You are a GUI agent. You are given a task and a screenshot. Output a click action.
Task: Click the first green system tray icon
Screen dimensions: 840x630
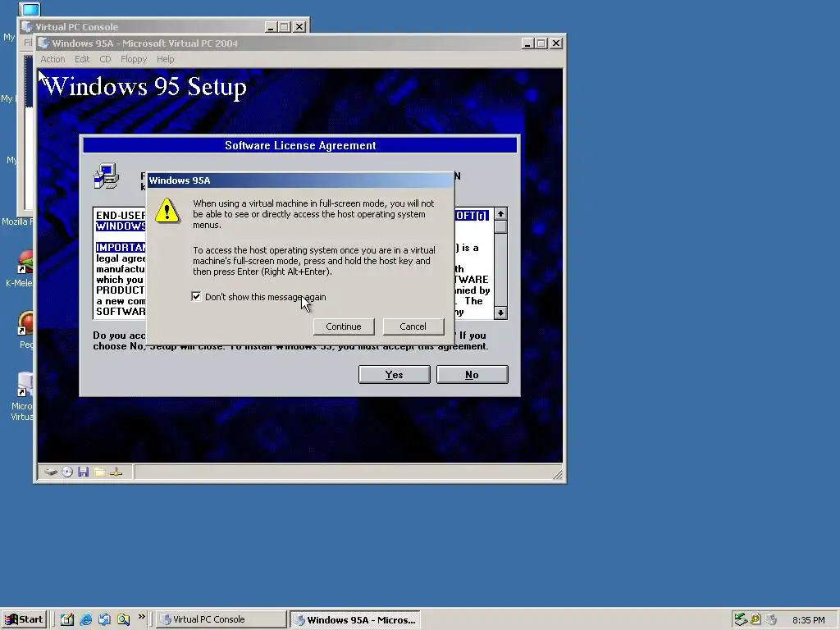coord(741,619)
